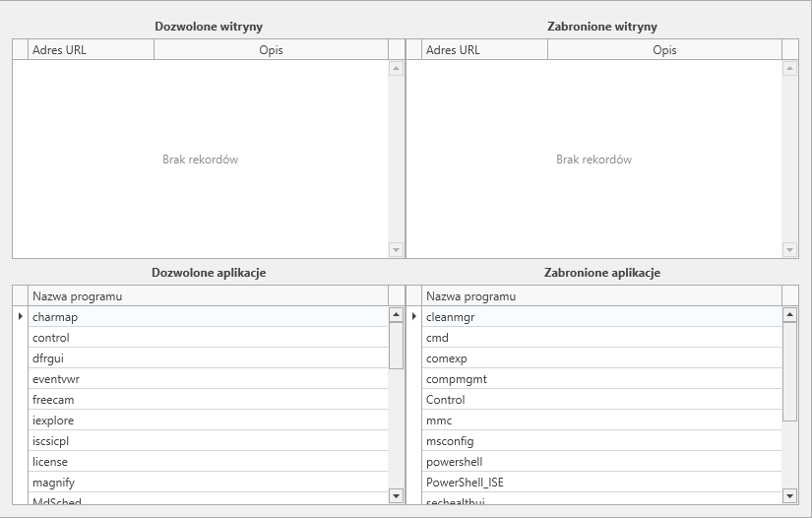Sort forbidden applications by Nazwa programu header
Screen dimensions: 812x518
tap(601, 295)
